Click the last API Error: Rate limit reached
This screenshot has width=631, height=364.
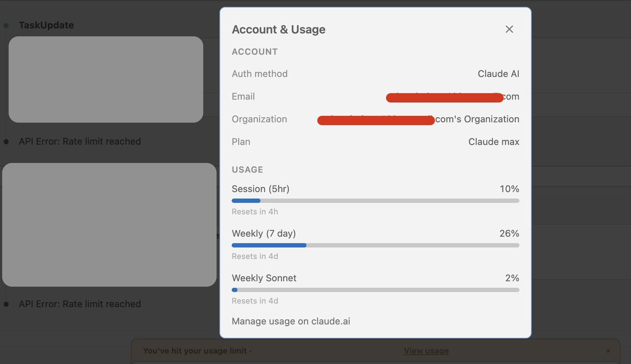(x=79, y=304)
